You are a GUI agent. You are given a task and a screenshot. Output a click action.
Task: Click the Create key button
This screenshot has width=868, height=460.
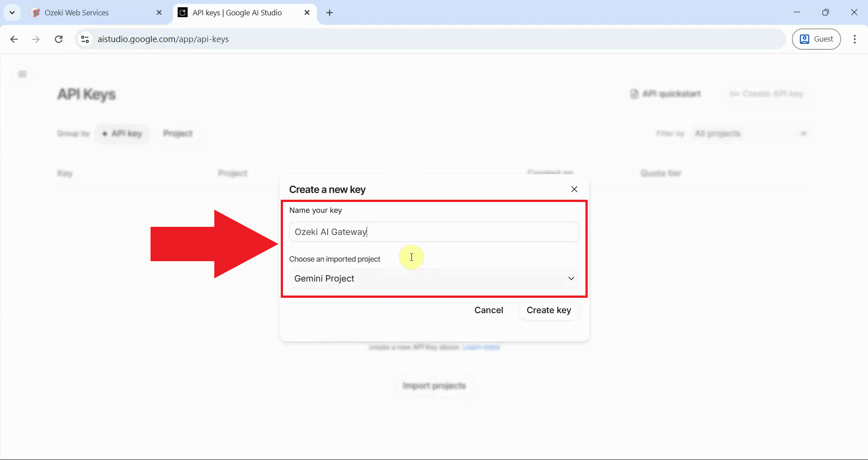(548, 310)
